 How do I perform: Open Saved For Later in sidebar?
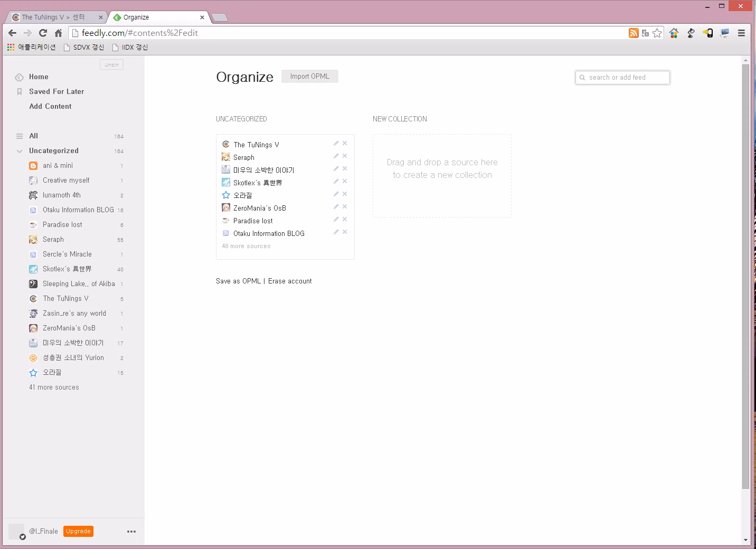pyautogui.click(x=56, y=91)
